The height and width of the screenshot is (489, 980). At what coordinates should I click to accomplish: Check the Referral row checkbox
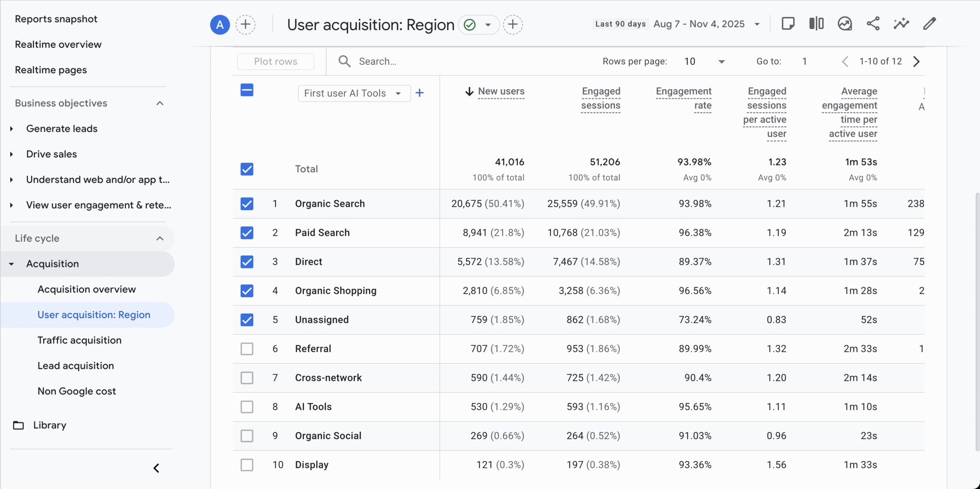pyautogui.click(x=247, y=349)
